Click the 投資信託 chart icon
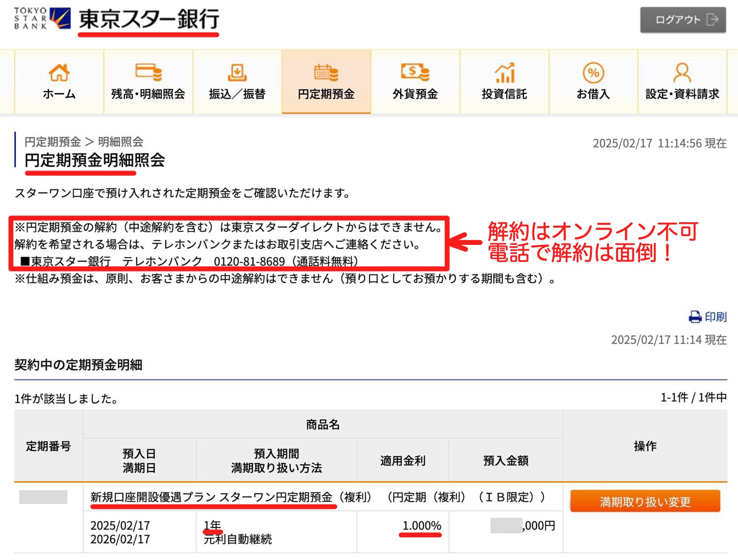738x560 pixels. coord(505,73)
